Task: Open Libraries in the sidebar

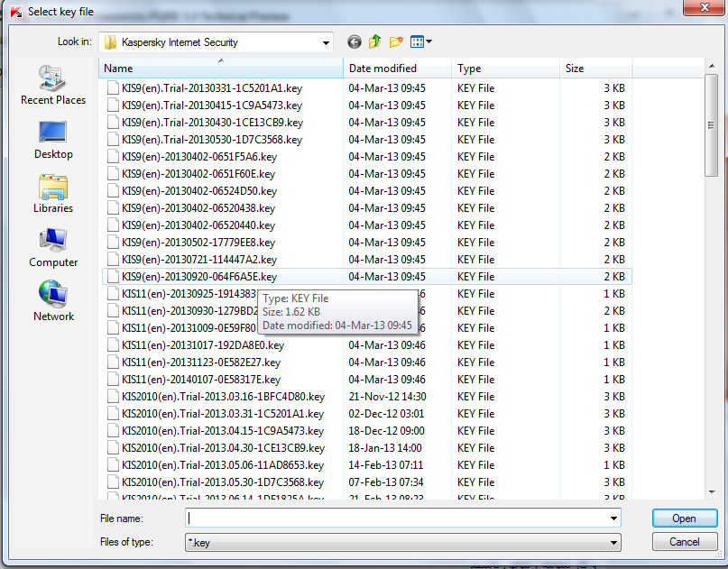Action: (x=53, y=194)
